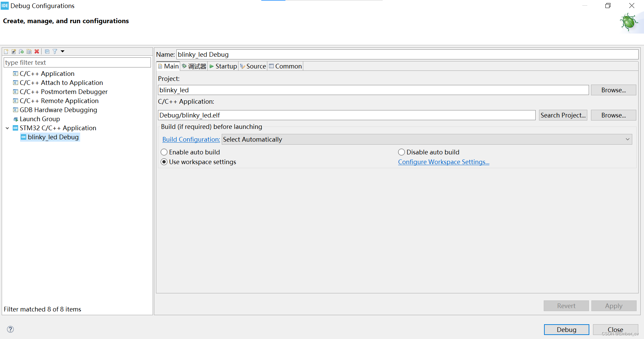Collapse the STM32 C/C++ Application tree
Viewport: 644px width, 339px height.
click(7, 128)
